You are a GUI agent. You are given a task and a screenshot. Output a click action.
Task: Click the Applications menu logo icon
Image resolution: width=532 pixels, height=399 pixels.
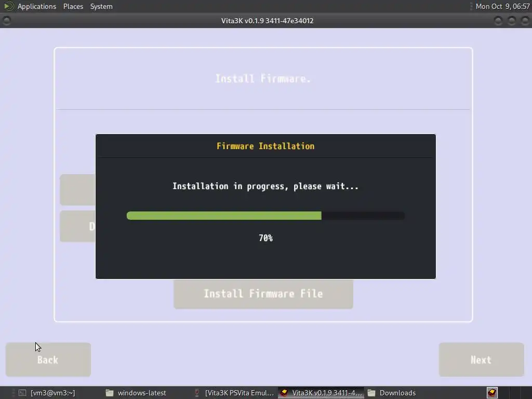9,6
